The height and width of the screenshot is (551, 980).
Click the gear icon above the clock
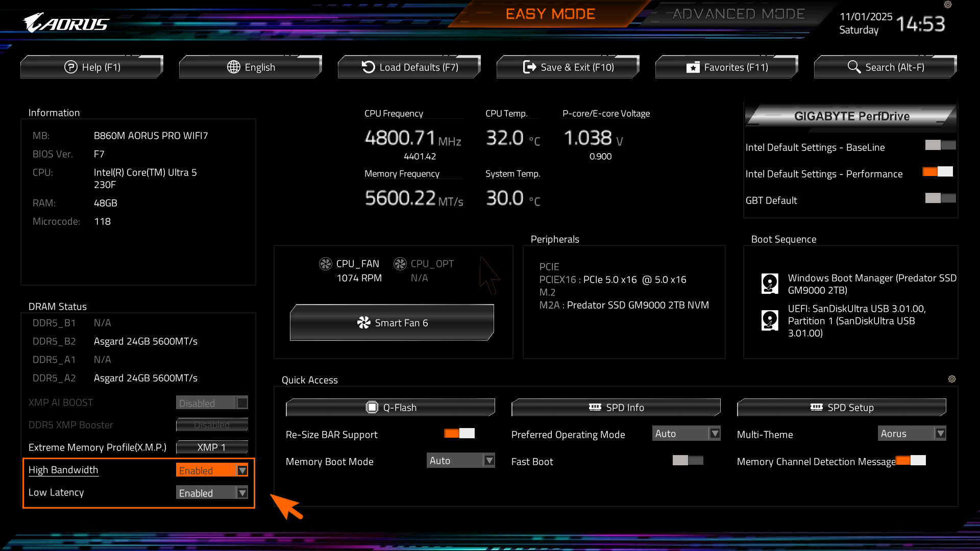(948, 5)
